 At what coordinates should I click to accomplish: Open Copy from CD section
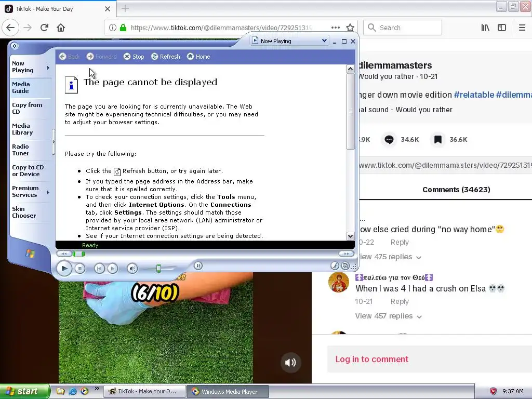point(31,108)
